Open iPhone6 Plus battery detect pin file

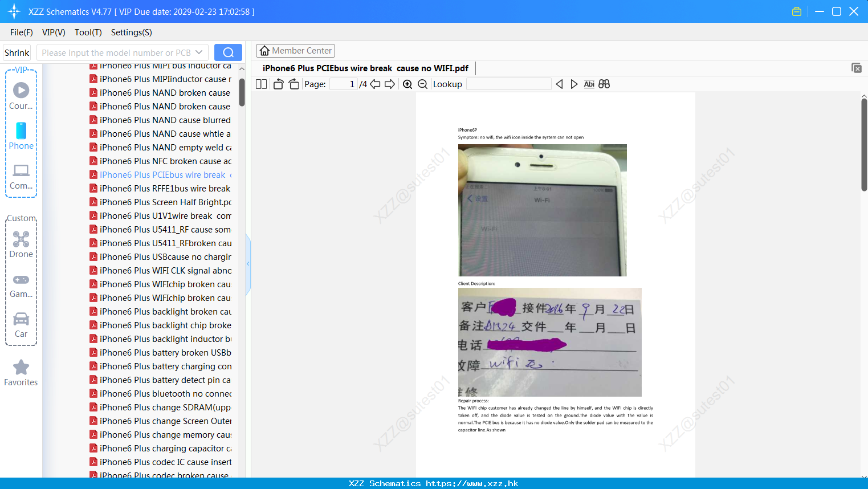160,380
